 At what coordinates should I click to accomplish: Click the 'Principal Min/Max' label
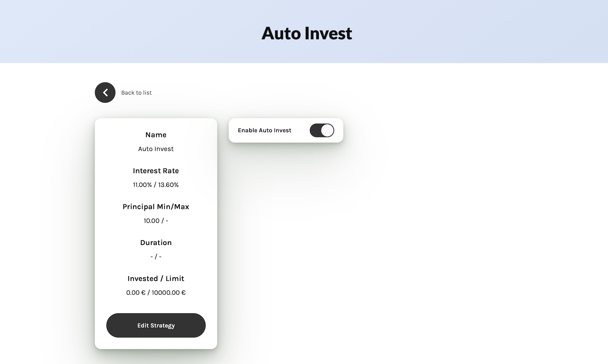point(156,207)
